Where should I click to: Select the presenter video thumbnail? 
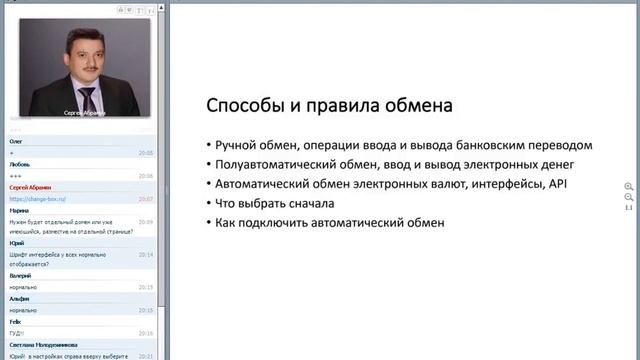[85, 67]
